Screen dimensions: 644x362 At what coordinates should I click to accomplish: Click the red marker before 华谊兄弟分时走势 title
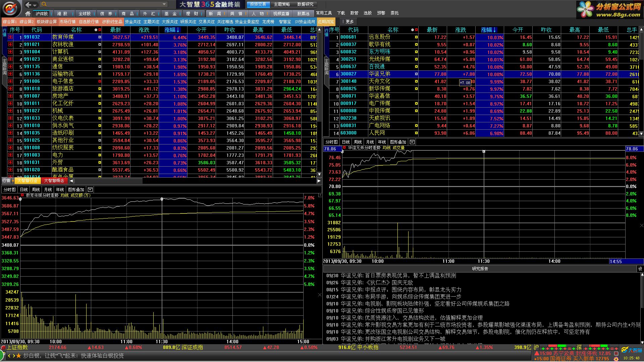pos(344,147)
